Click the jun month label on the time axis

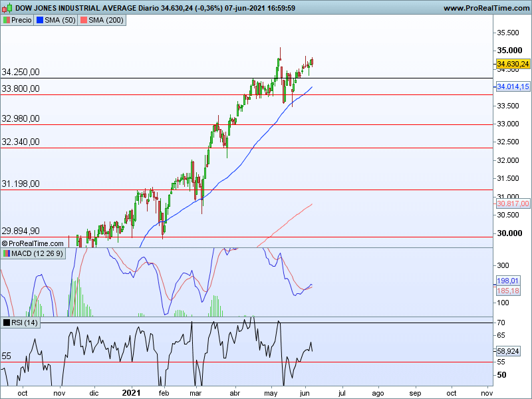[x=305, y=394]
